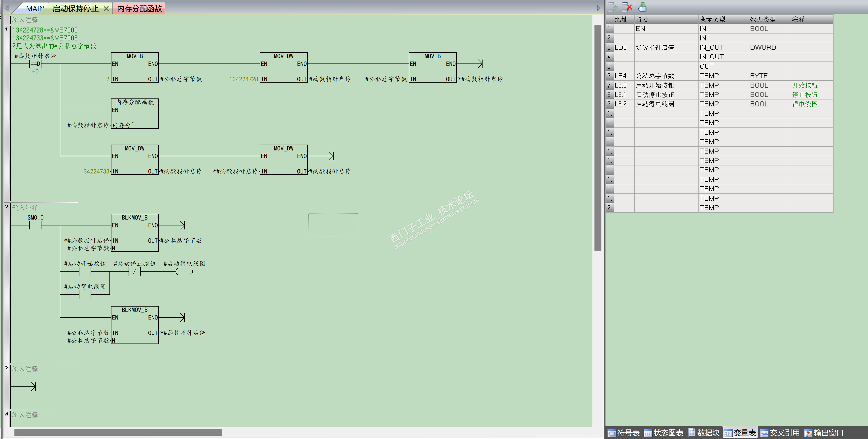Viewport: 868px width, 439px height.
Task: Switch to the MAIN program tab
Action: [x=34, y=8]
